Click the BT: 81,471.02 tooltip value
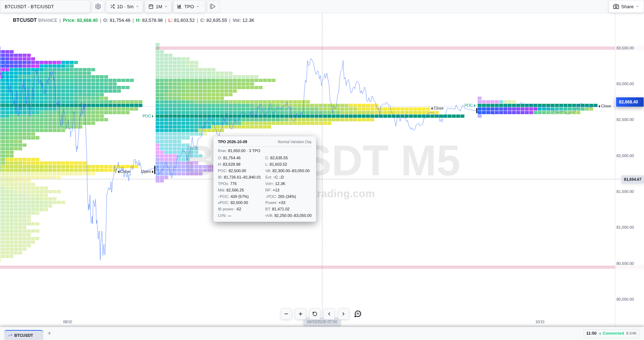The height and width of the screenshot is (340, 644). tap(277, 209)
